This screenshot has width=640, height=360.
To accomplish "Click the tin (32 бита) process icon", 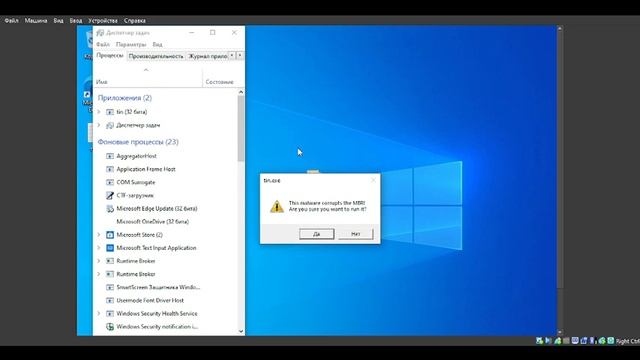I will [x=110, y=112].
